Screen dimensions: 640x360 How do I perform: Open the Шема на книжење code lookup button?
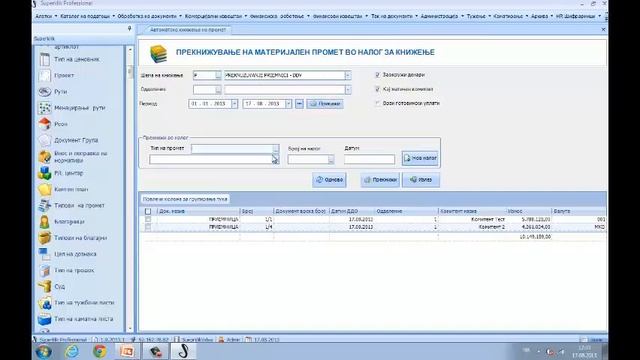tap(218, 76)
